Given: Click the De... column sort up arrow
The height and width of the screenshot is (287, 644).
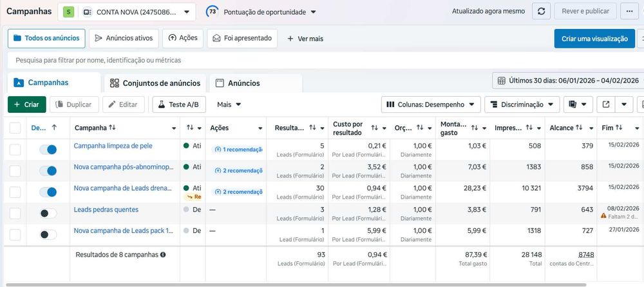Looking at the screenshot, I should (54, 128).
